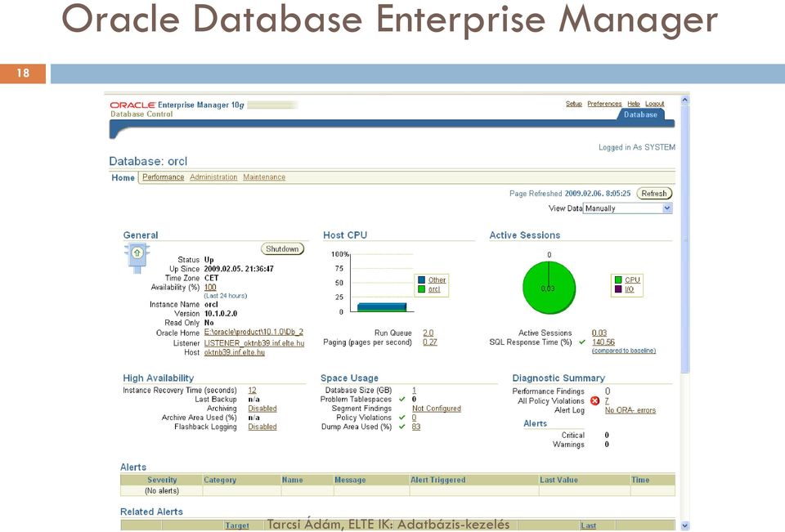Open the Archiving Disabled link
785x532 pixels.
(262, 409)
